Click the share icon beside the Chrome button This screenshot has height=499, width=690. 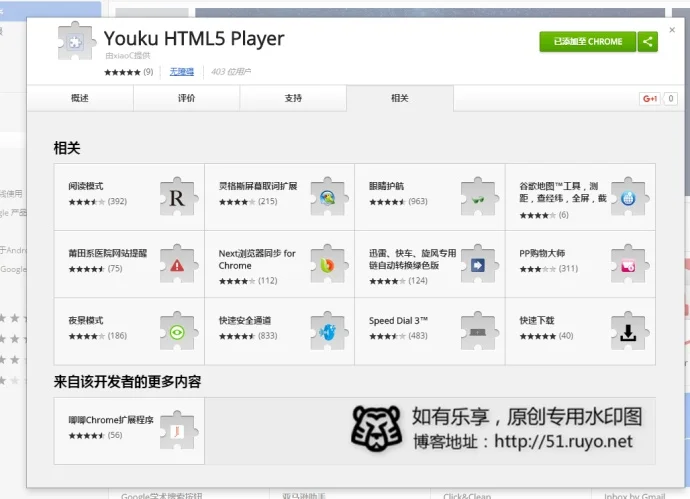click(647, 42)
